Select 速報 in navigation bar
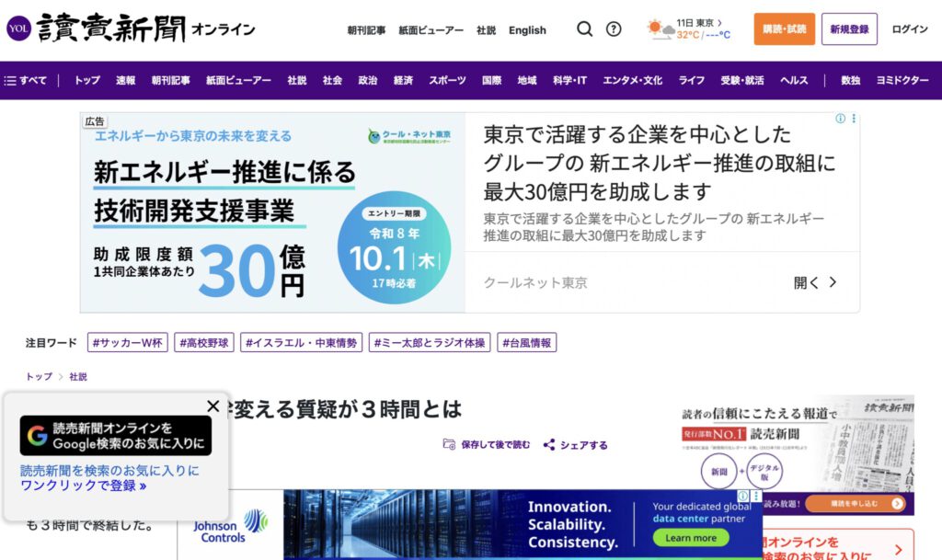 (x=125, y=80)
